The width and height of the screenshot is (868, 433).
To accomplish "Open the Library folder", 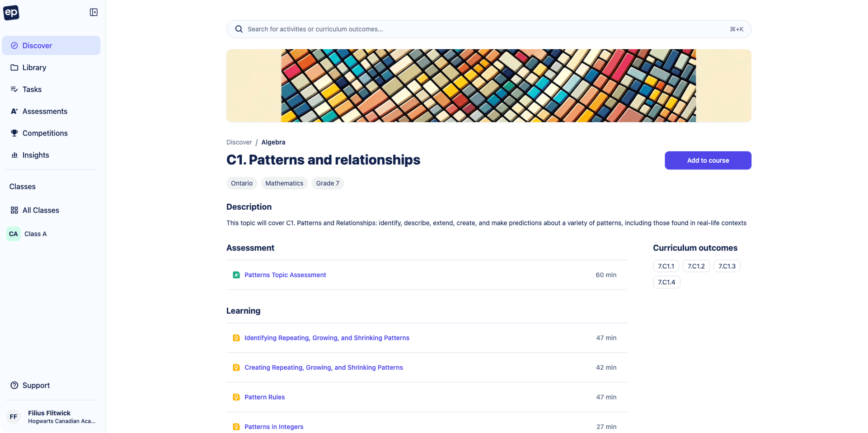I will [34, 67].
